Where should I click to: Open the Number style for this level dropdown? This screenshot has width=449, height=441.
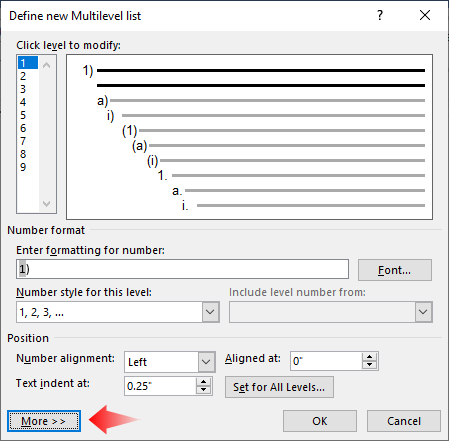point(210,312)
